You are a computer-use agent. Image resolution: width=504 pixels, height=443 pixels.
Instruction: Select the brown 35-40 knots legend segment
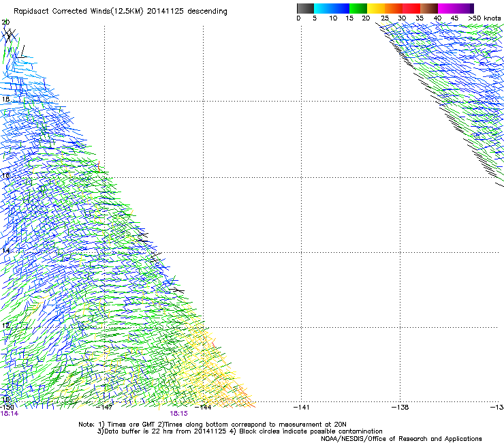click(x=429, y=8)
